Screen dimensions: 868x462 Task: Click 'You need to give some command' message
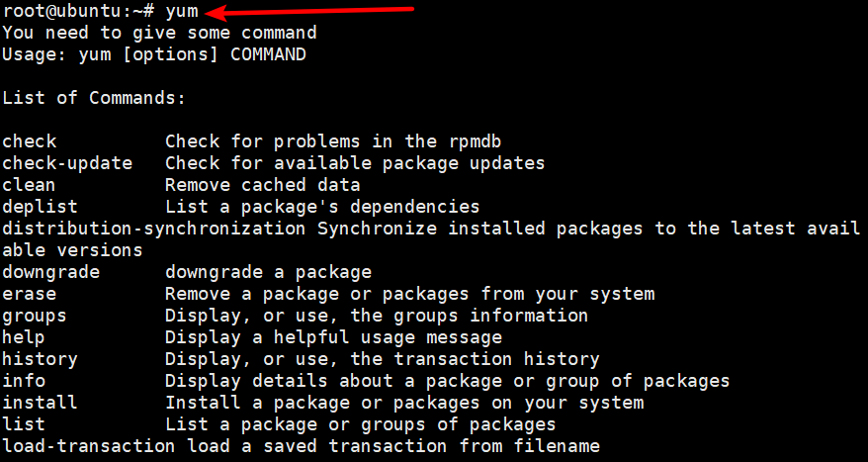click(x=159, y=33)
